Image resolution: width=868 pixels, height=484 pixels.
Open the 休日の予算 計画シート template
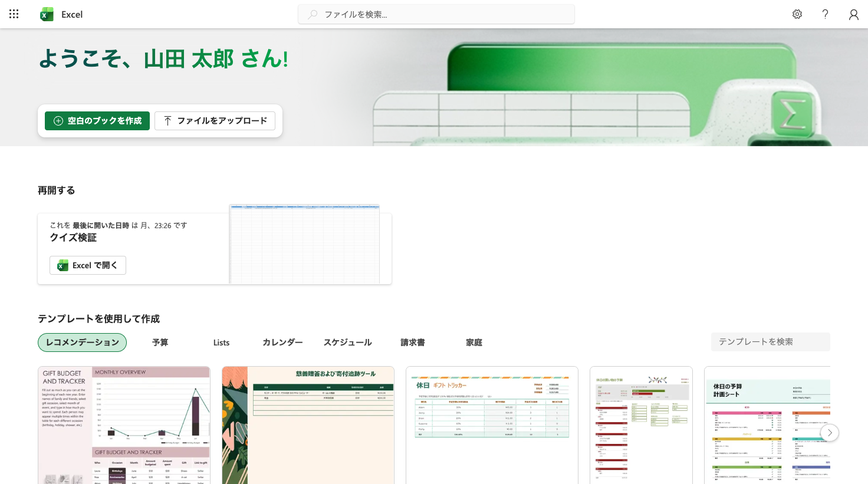pyautogui.click(x=767, y=425)
